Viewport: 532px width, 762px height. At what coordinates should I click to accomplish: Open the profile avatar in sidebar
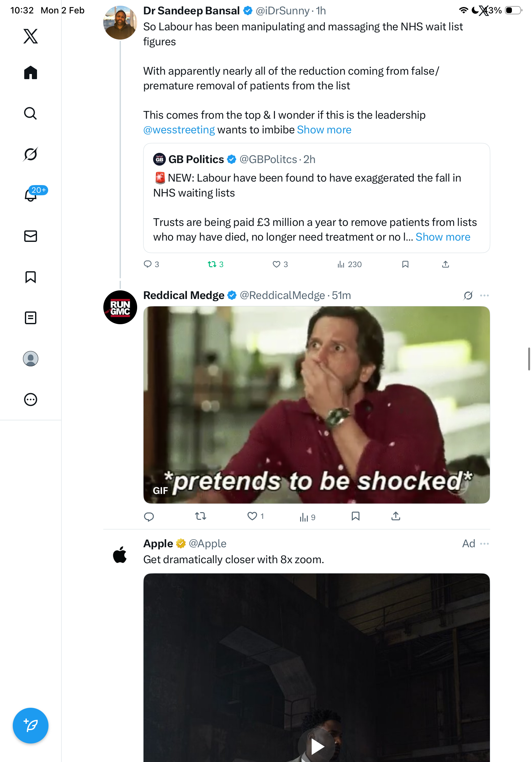31,358
